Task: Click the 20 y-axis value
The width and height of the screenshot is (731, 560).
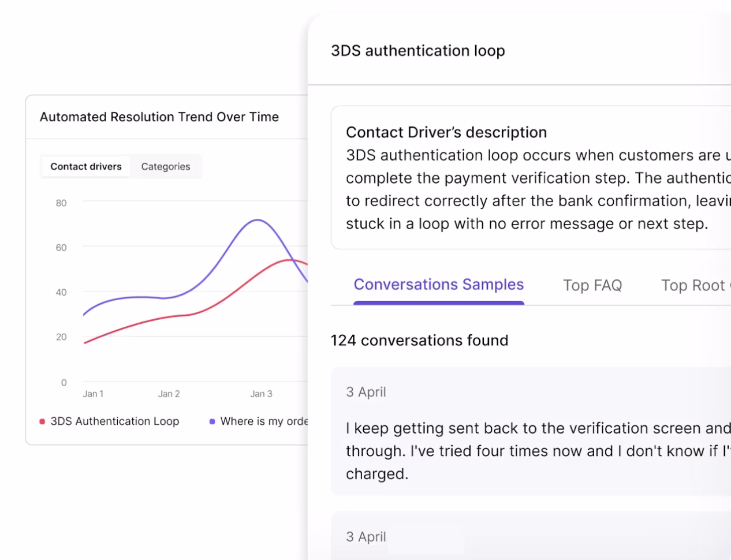Action: tap(61, 337)
